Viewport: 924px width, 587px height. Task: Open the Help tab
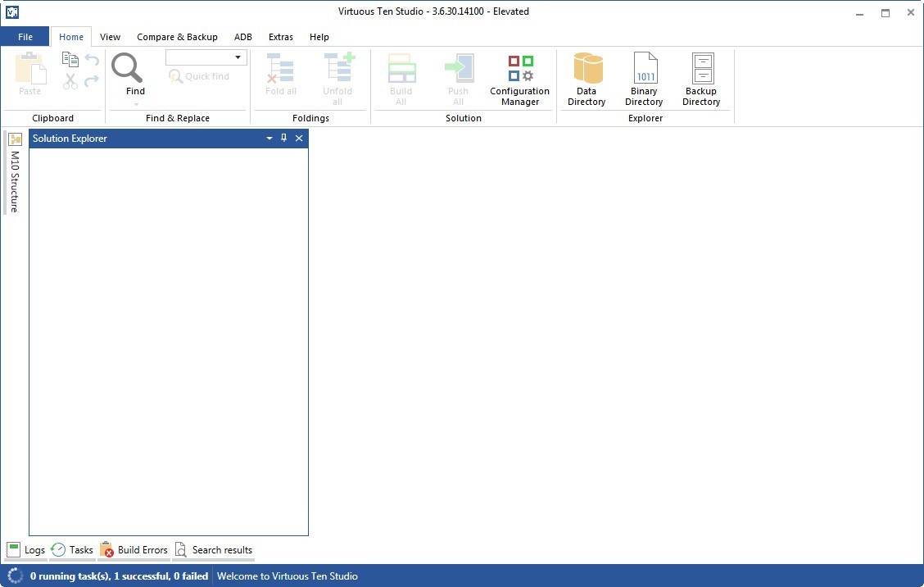point(319,37)
